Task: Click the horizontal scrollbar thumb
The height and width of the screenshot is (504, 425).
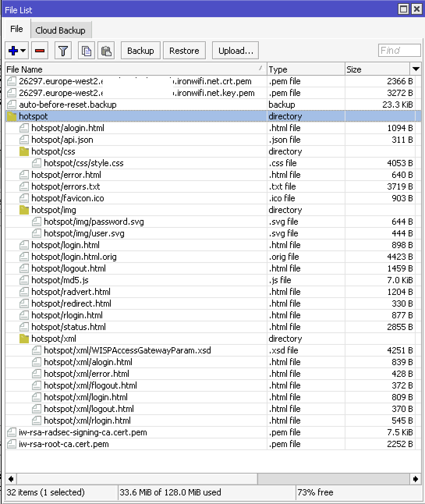Action: 137,479
